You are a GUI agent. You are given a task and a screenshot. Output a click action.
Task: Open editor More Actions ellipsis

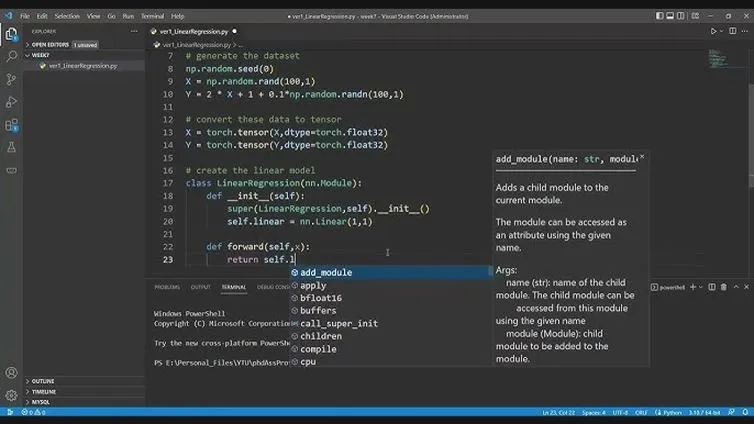point(745,31)
